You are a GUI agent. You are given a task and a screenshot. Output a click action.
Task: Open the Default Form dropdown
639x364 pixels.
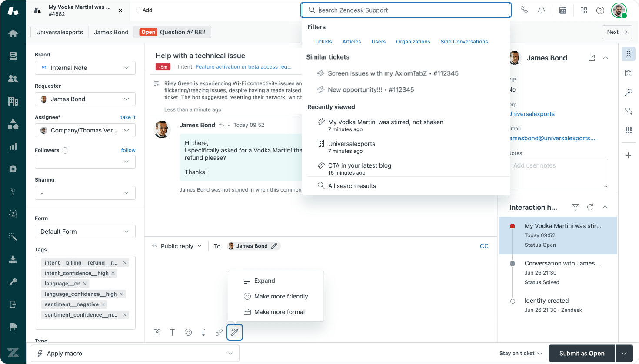[85, 232]
